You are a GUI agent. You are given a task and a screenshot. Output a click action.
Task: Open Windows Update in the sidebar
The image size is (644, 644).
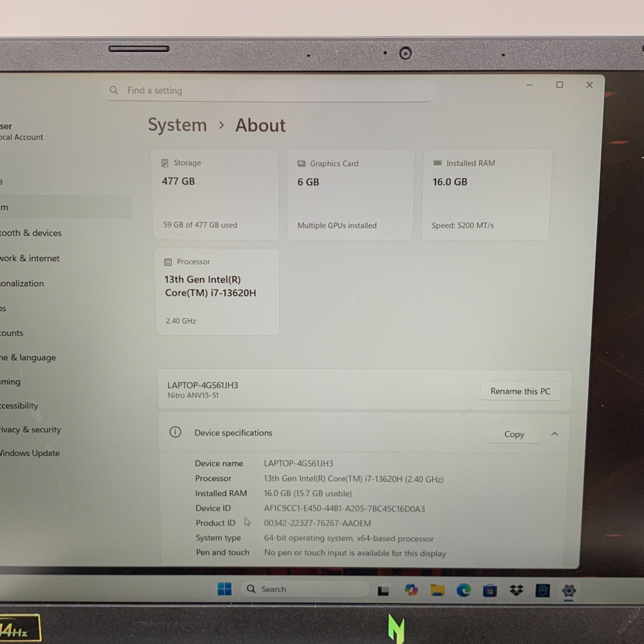click(x=30, y=453)
